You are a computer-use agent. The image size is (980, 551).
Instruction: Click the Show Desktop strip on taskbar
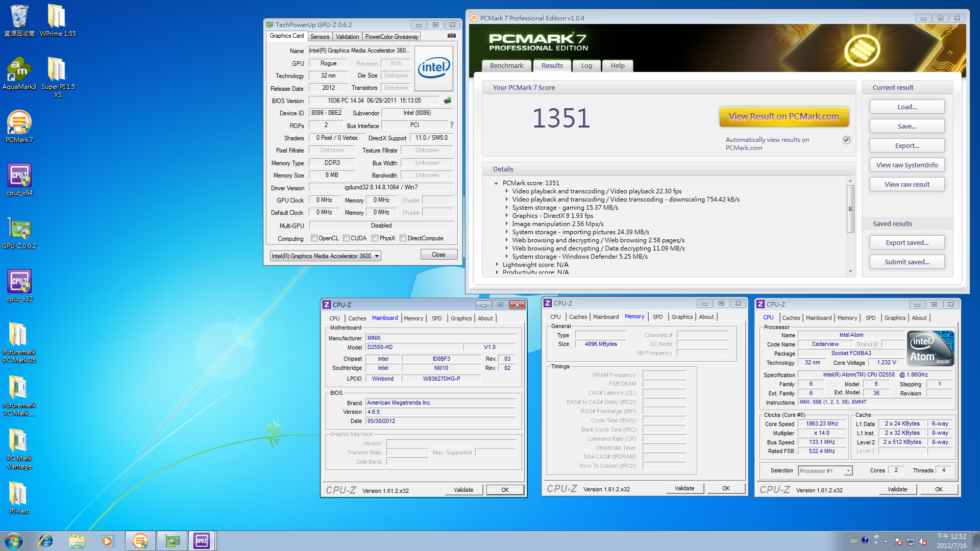tap(976, 541)
